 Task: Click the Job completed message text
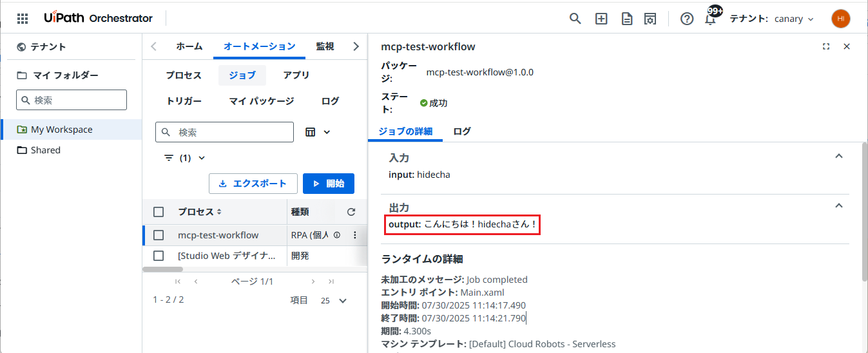click(497, 280)
